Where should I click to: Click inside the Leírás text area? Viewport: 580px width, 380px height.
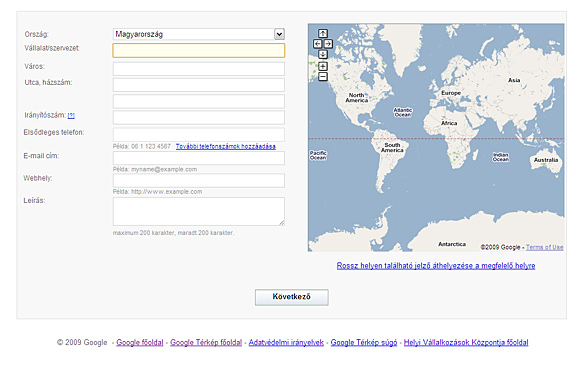(199, 211)
